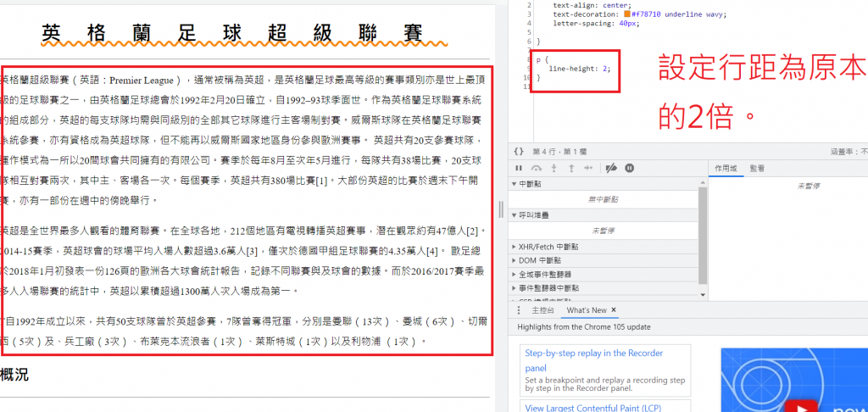Screen dimensions: 868x412
Task: Close the What's New drawer tab
Action: coord(614,310)
